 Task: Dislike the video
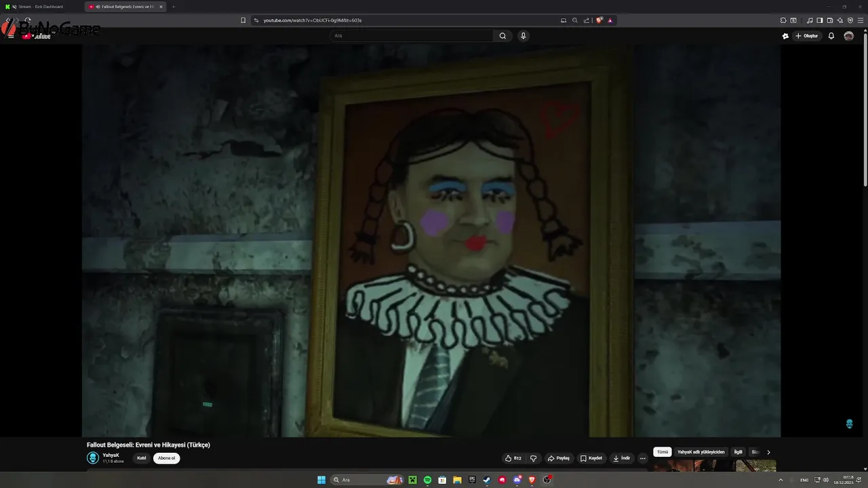533,458
